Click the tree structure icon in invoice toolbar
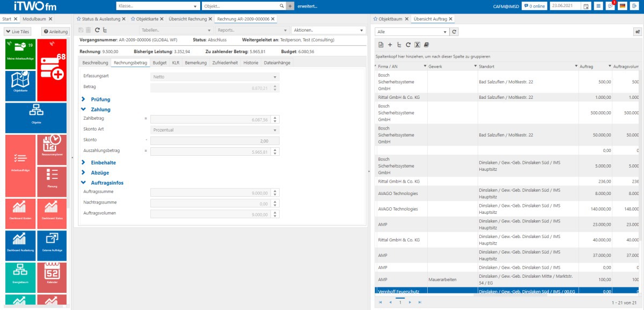This screenshot has width=644, height=310. (105, 30)
